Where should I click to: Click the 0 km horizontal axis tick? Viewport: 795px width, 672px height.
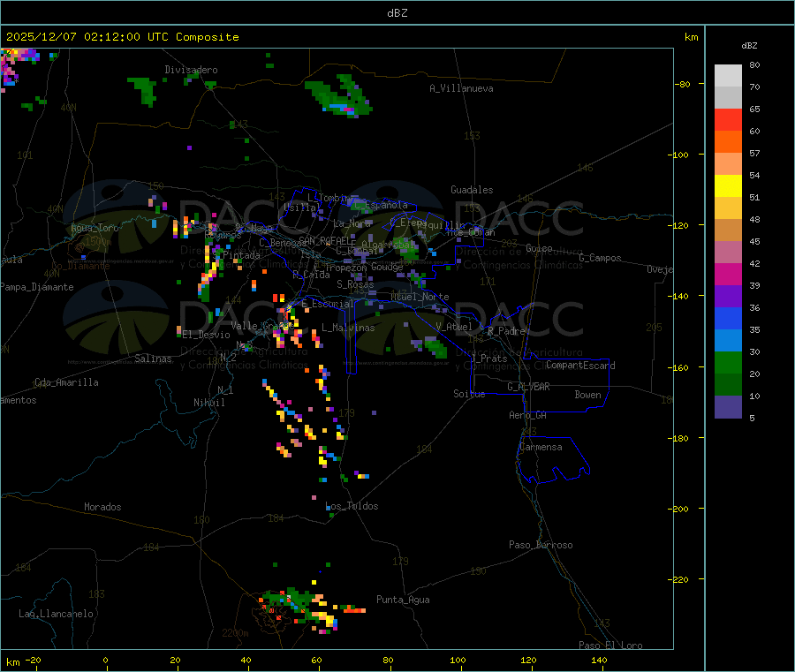coord(105,661)
